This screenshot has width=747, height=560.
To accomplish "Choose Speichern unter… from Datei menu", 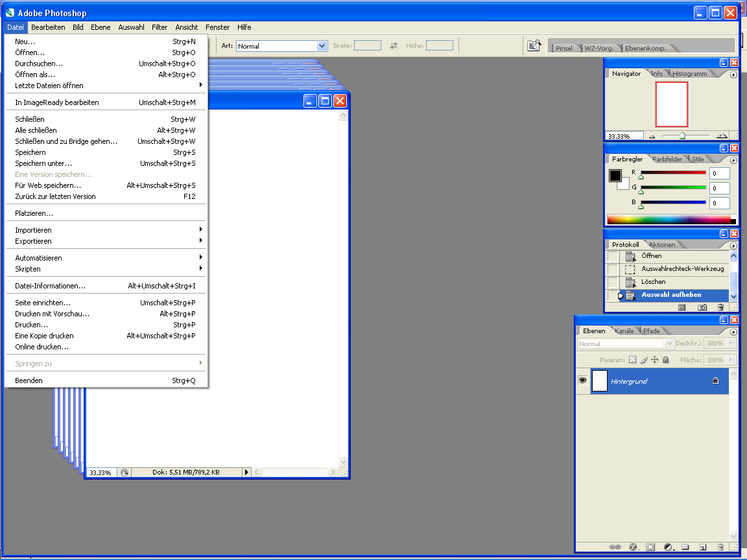I will click(x=105, y=163).
